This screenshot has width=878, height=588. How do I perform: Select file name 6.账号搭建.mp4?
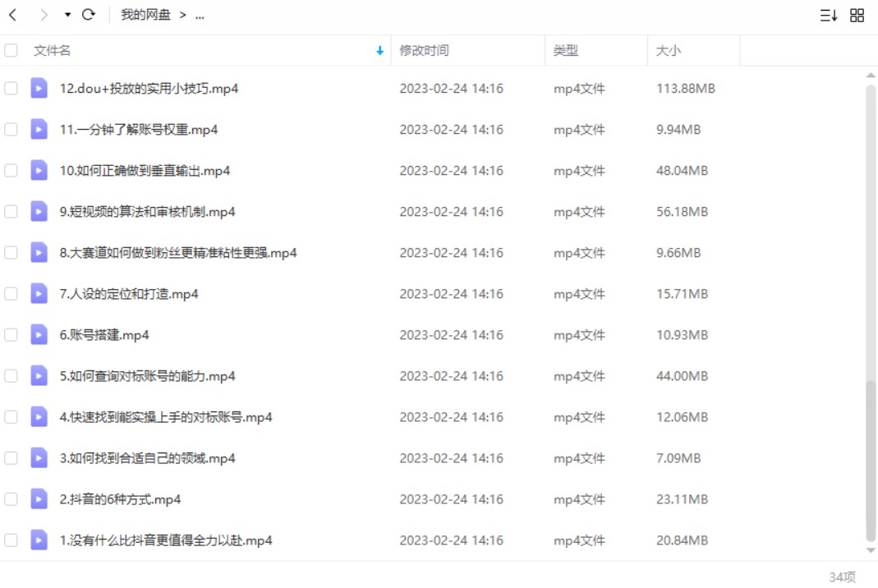click(104, 335)
